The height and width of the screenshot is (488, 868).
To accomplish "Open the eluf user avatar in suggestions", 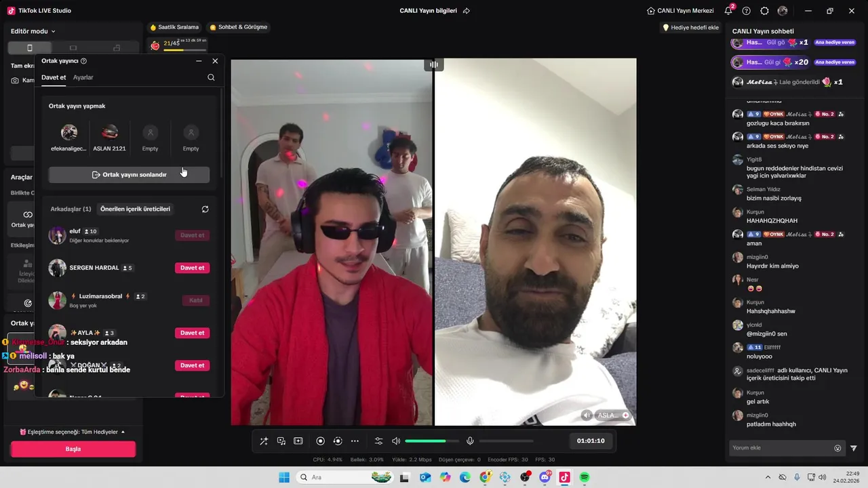I will [x=57, y=235].
